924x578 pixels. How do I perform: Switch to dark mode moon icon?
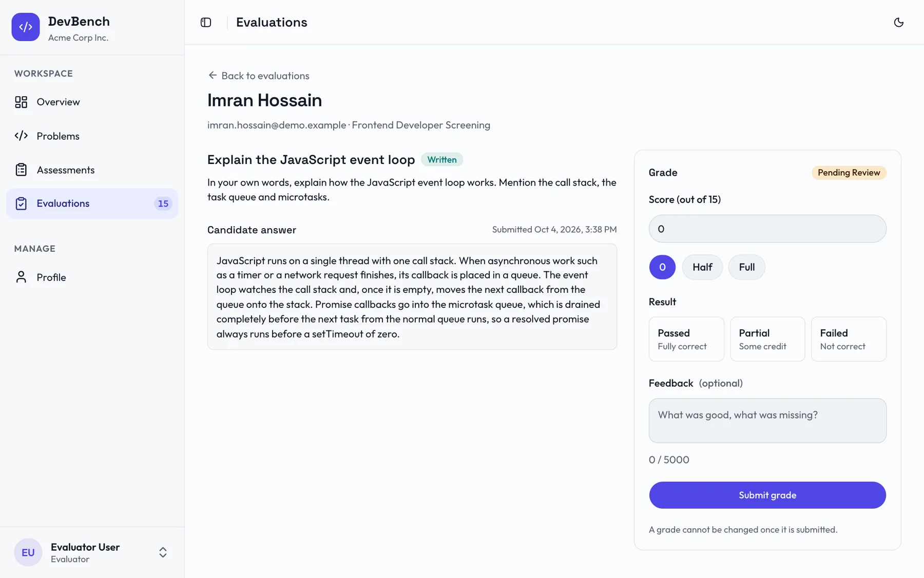(898, 22)
